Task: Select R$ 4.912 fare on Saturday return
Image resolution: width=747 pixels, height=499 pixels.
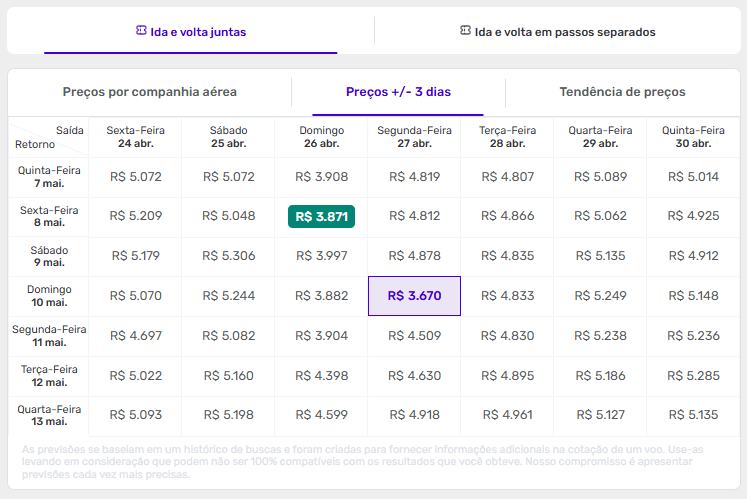Action: (x=691, y=256)
